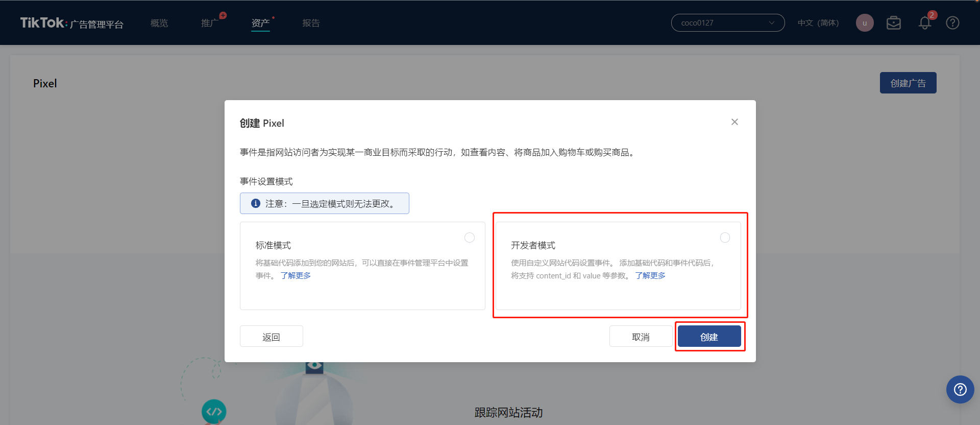
Task: Select the 标准模式 radio button
Action: [470, 238]
